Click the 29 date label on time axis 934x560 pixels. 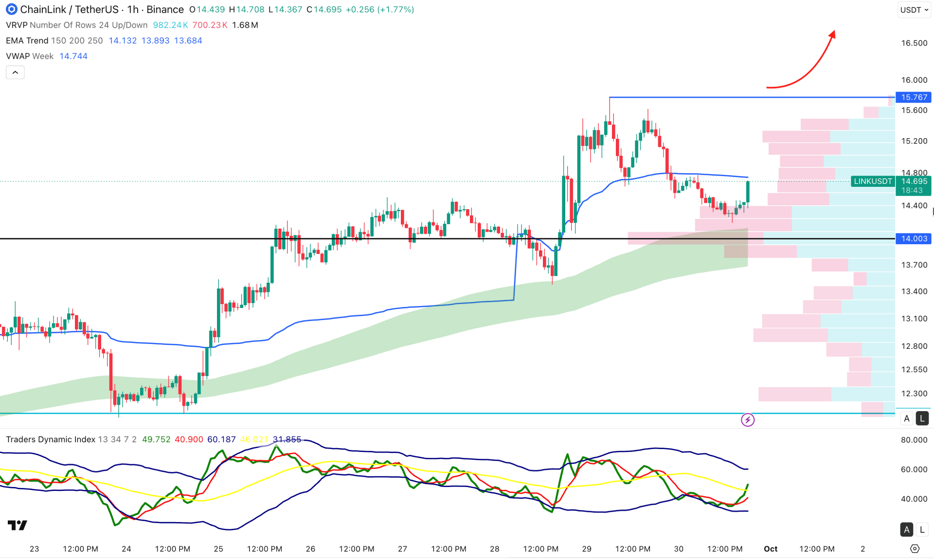coord(587,549)
